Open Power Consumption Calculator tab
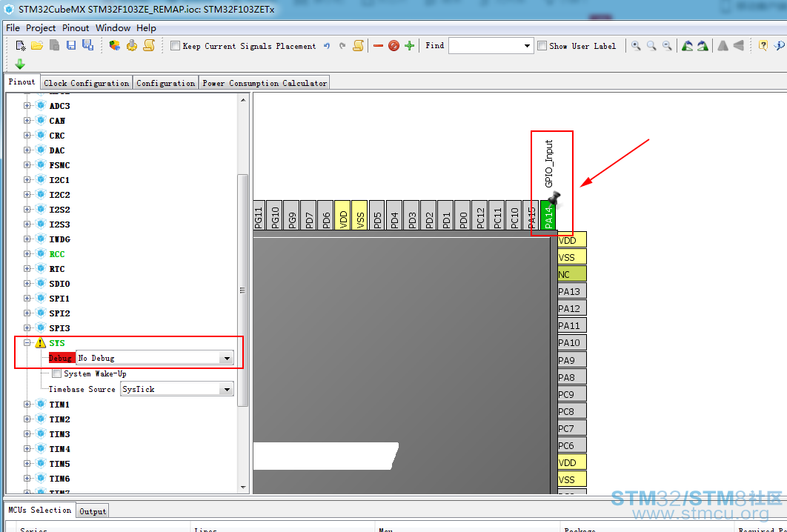Image resolution: width=787 pixels, height=532 pixels. point(265,83)
